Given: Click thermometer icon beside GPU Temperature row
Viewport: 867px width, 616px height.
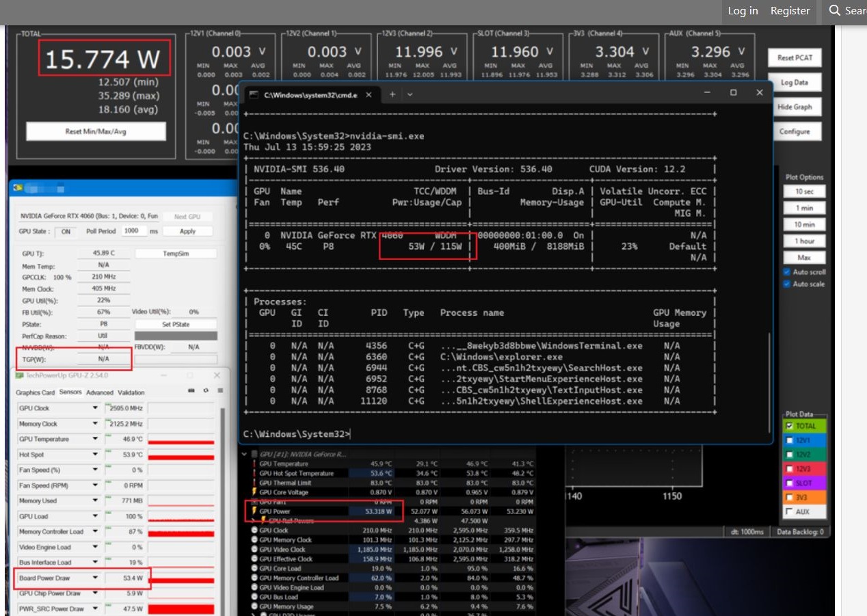Looking at the screenshot, I should pyautogui.click(x=254, y=464).
